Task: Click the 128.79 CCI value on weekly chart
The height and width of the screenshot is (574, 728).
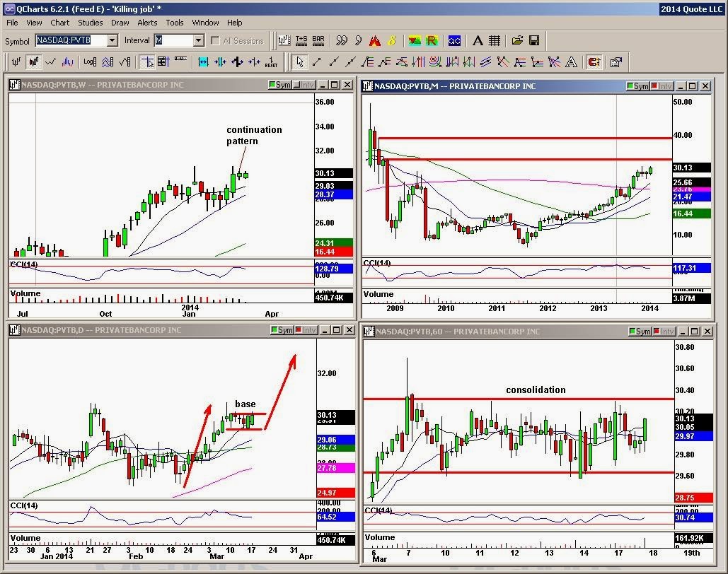Action: [333, 269]
